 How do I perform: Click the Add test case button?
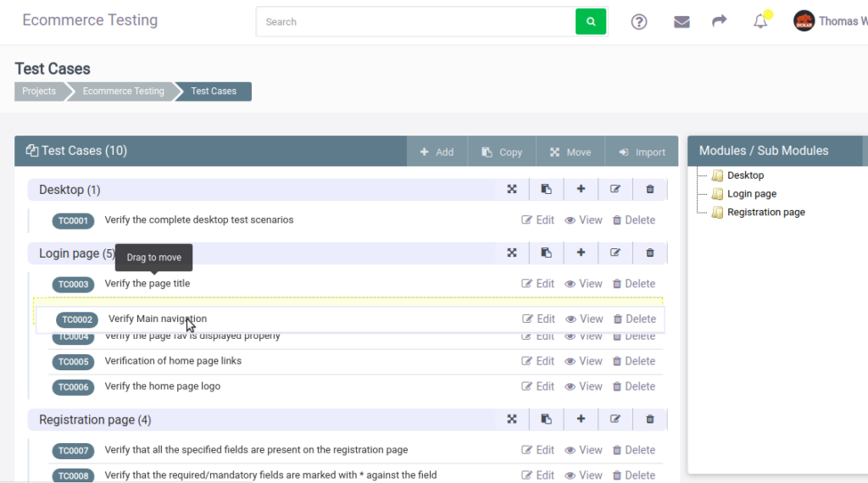(x=437, y=152)
